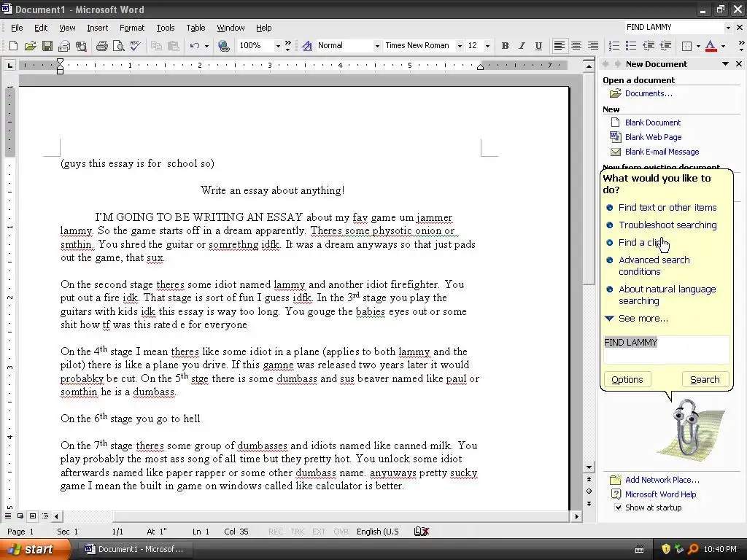Select 'Find text or other items' topic
747x560 pixels.
pos(667,208)
